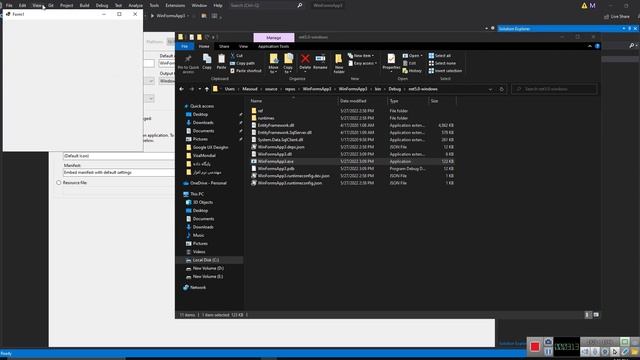Cut the selected file via ribbon
The width and height of the screenshot is (640, 360).
tap(236, 56)
